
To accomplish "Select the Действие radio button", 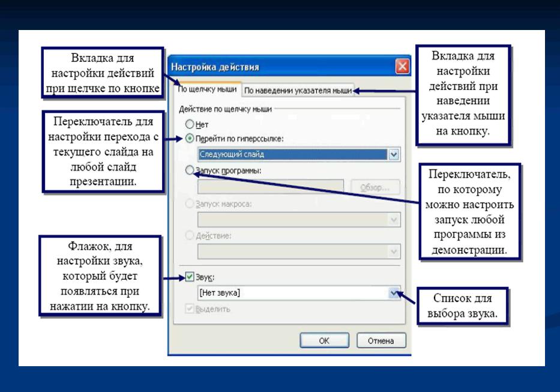I will 191,235.
